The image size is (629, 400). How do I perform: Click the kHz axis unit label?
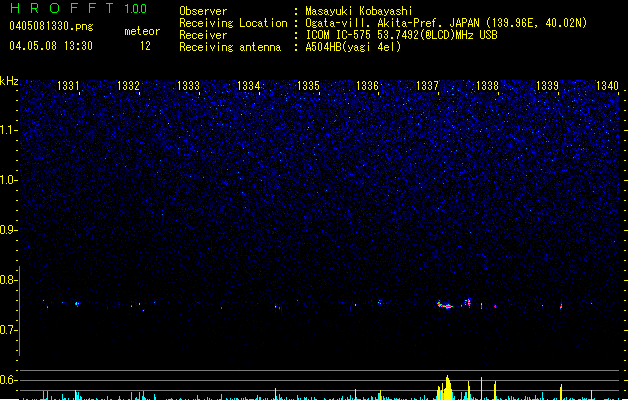click(x=9, y=81)
